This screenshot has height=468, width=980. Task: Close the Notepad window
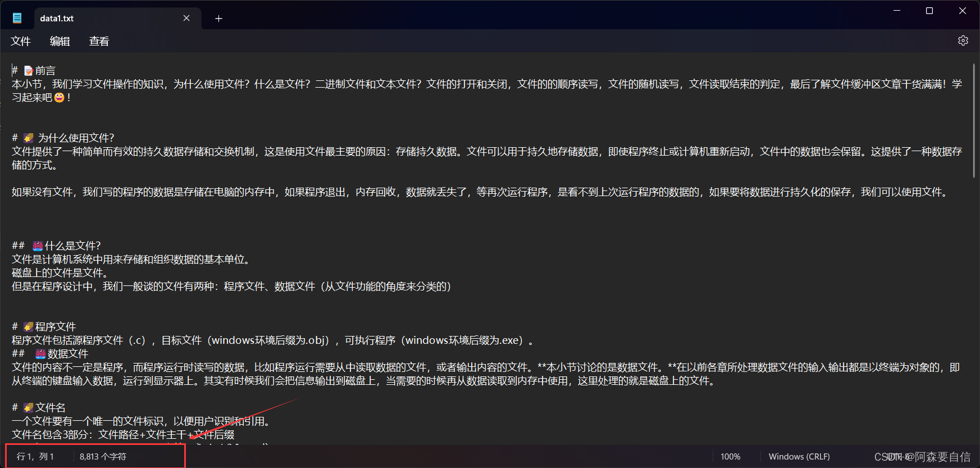(x=963, y=11)
